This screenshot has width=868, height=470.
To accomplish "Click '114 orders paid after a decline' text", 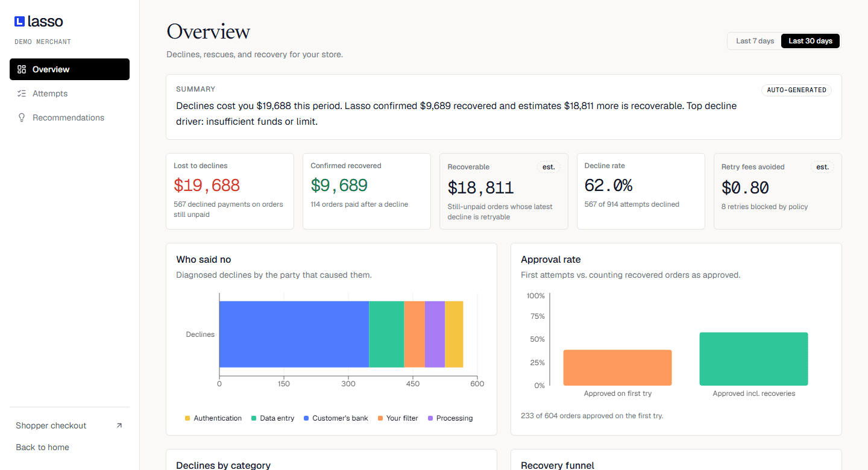I will pyautogui.click(x=359, y=204).
